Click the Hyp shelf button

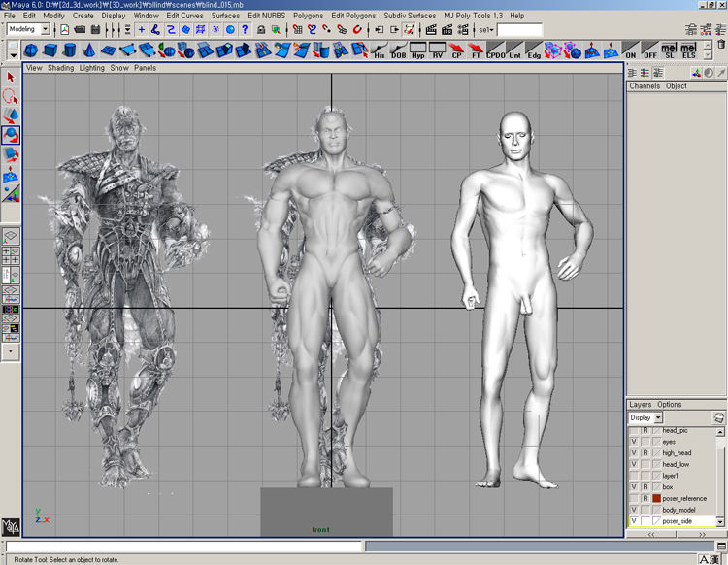(x=418, y=50)
